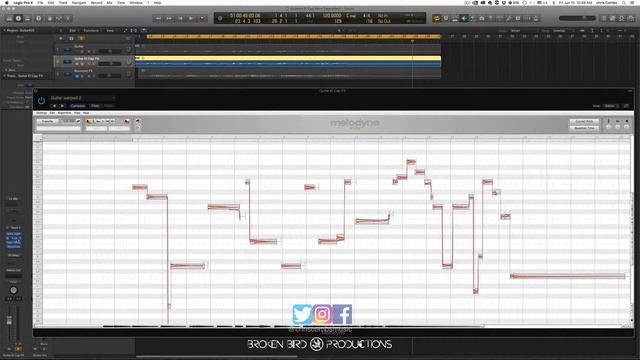640x360 pixels.
Task: Click the Copy button in plug-in header
Action: (x=95, y=106)
